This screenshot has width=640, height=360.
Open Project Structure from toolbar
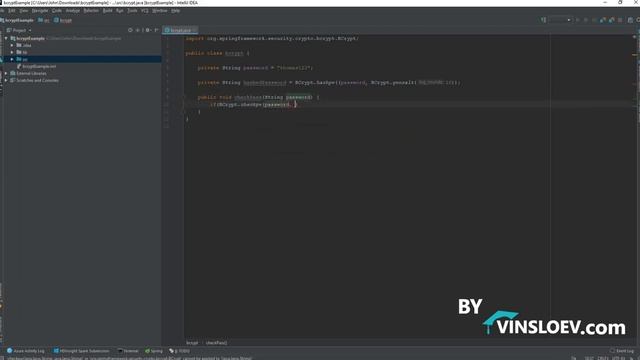pyautogui.click(x=630, y=20)
